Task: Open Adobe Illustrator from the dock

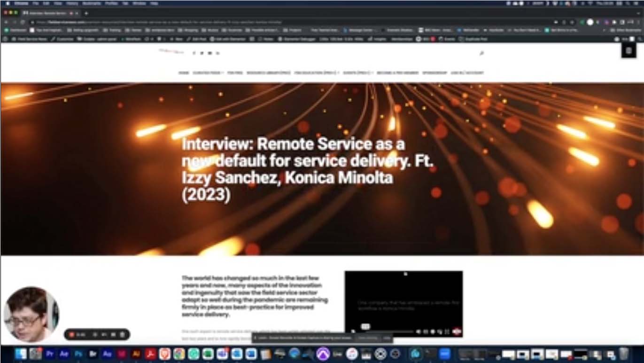Action: (137, 354)
